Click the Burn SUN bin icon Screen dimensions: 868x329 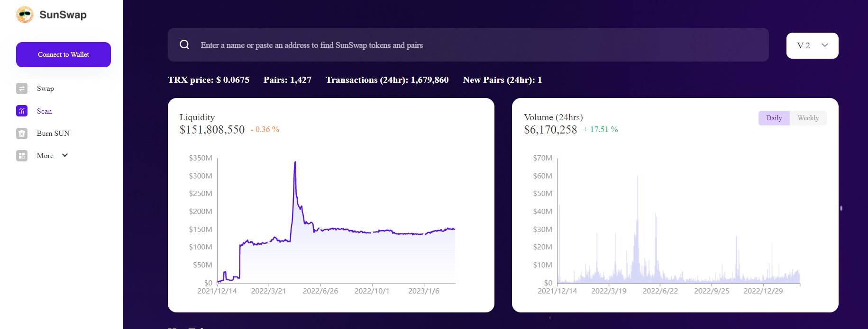22,133
